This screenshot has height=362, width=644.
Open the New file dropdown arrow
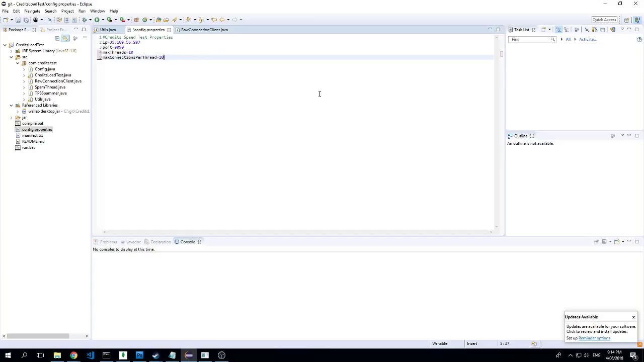pos(12,20)
